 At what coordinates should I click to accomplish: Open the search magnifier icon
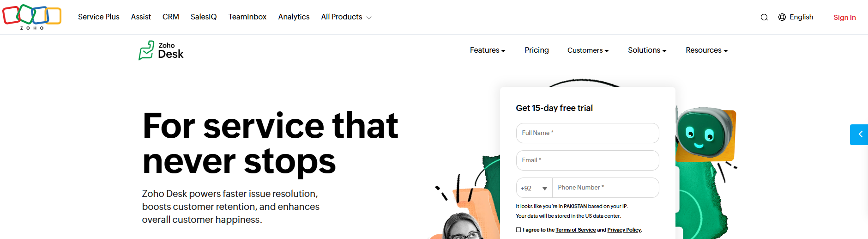(764, 17)
